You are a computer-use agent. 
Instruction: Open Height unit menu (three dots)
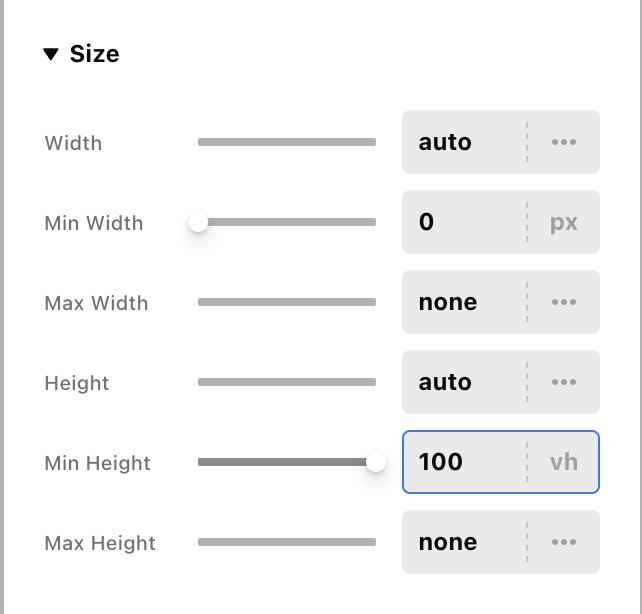click(564, 382)
